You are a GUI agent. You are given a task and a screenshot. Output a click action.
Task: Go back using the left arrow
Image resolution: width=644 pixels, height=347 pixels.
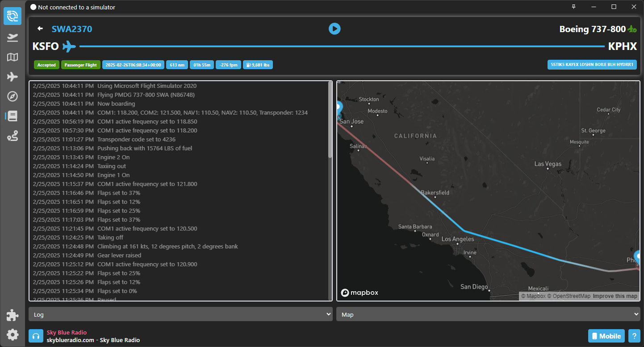(x=40, y=29)
